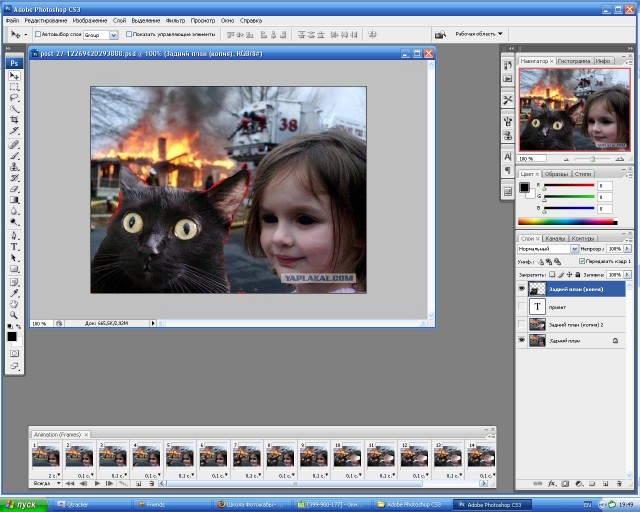Duplicate the selected animation frame
The height and width of the screenshot is (512, 640).
(x=138, y=483)
